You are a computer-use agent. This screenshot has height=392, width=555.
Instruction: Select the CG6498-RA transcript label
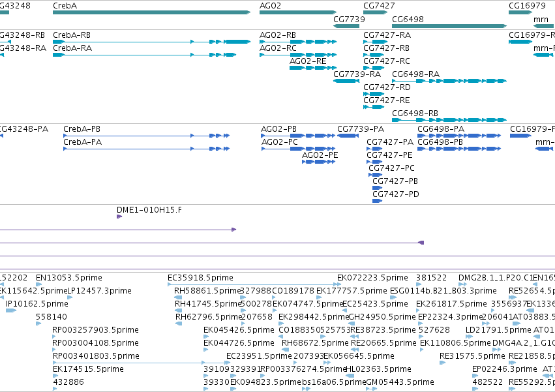pyautogui.click(x=416, y=74)
